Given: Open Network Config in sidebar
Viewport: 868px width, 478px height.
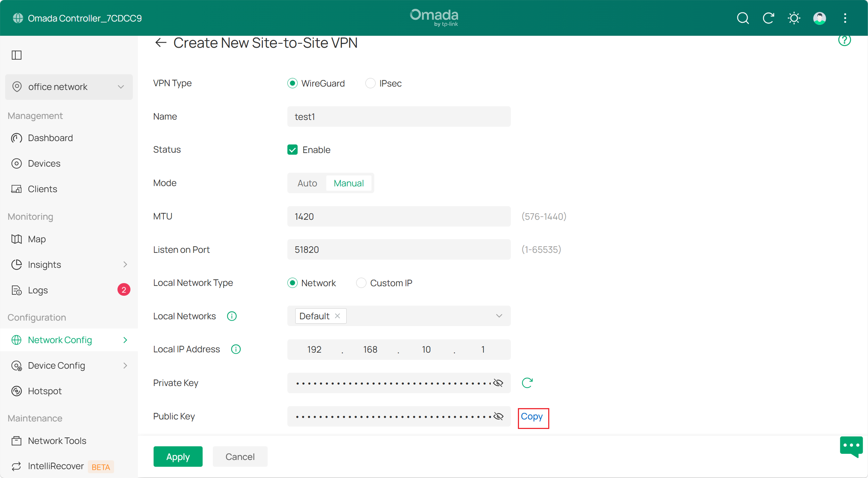Looking at the screenshot, I should click(60, 340).
